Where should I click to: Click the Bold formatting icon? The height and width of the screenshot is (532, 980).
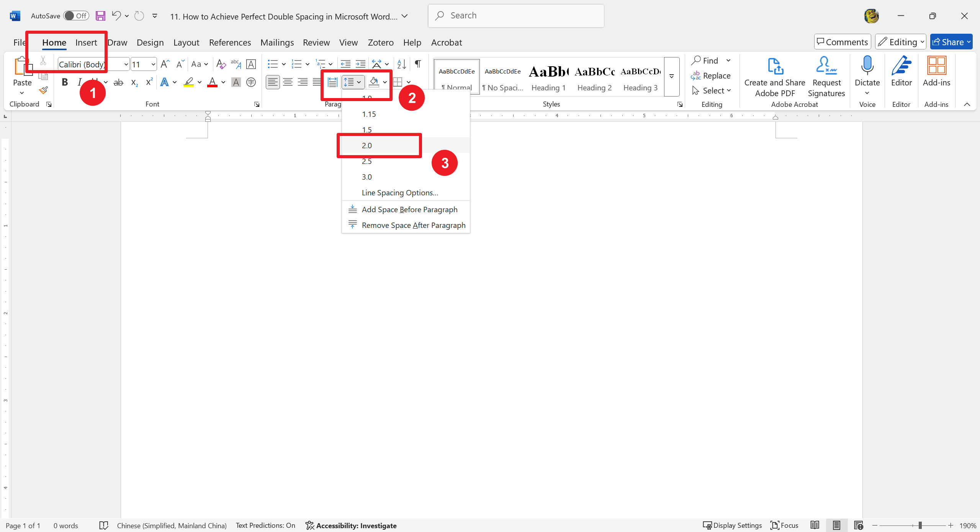coord(64,82)
